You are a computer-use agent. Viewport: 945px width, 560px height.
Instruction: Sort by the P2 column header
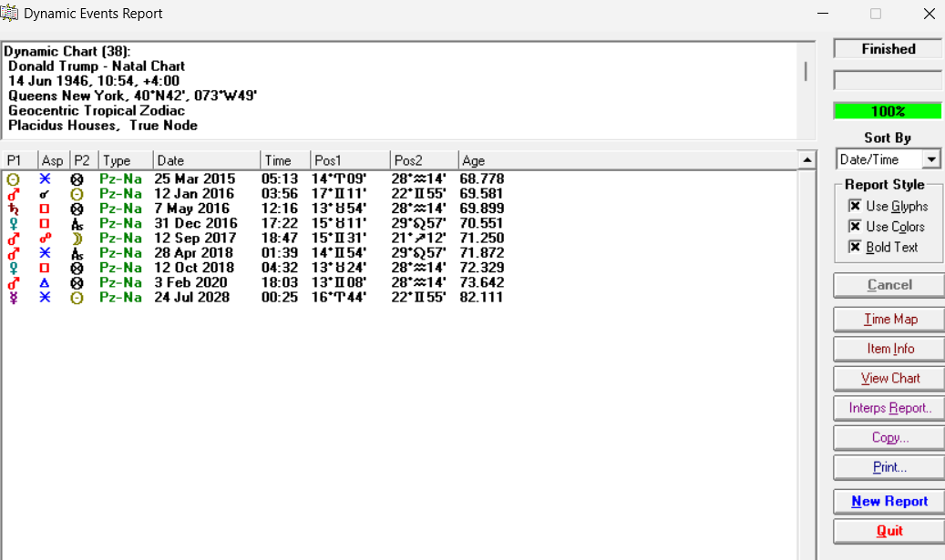[84, 161]
